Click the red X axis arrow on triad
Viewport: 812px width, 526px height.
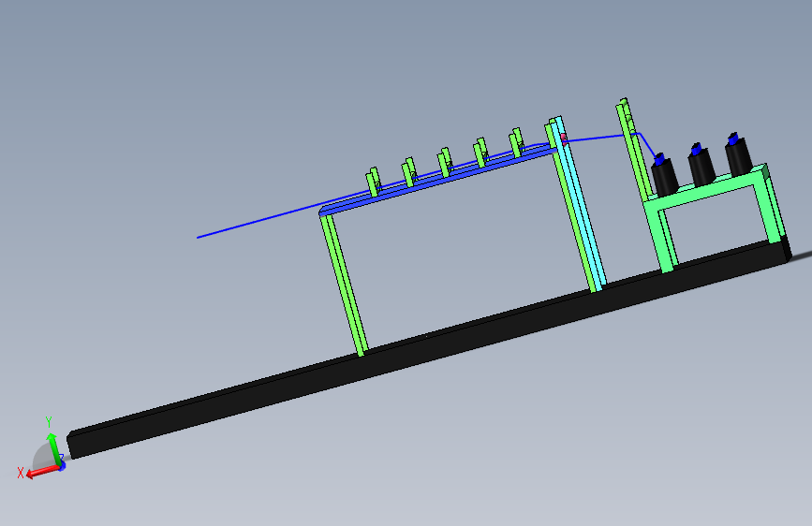(x=41, y=471)
